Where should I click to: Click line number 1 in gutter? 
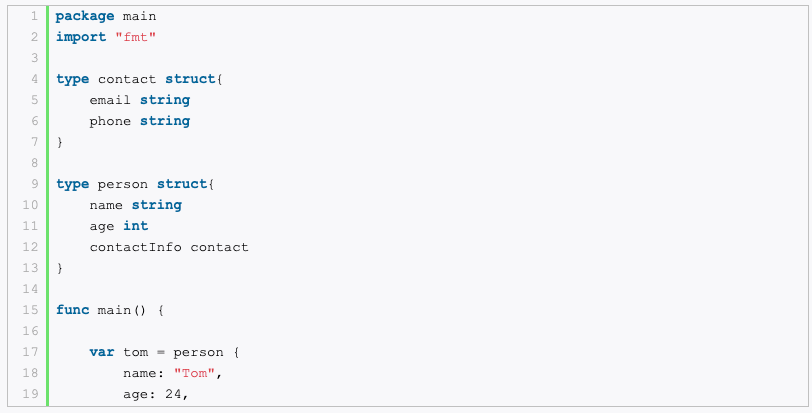pos(33,16)
